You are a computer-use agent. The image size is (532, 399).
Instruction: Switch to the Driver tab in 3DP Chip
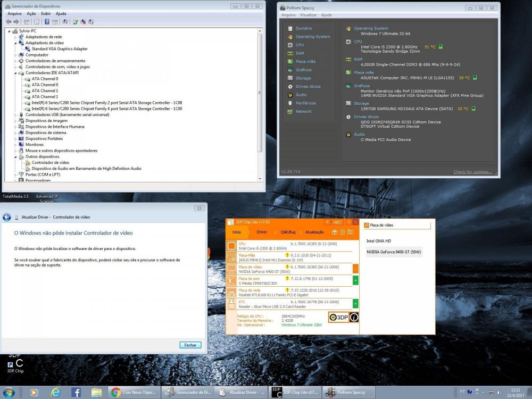(x=262, y=232)
